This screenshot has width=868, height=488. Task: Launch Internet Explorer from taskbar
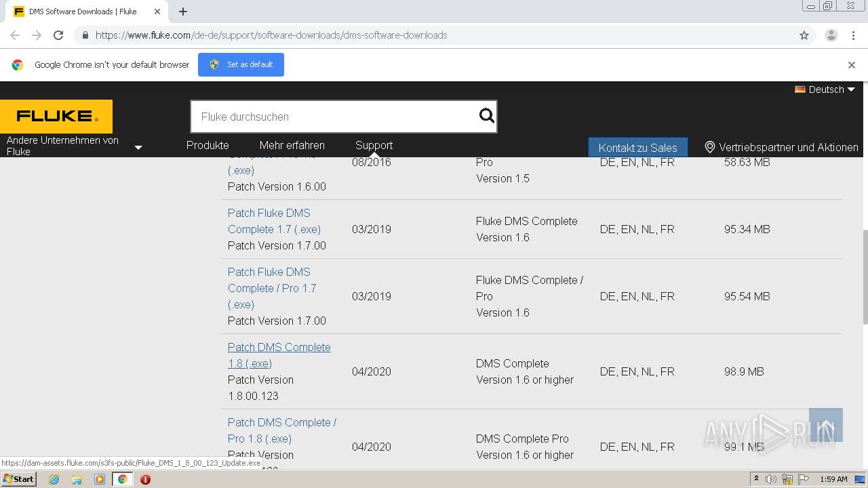pyautogui.click(x=54, y=479)
